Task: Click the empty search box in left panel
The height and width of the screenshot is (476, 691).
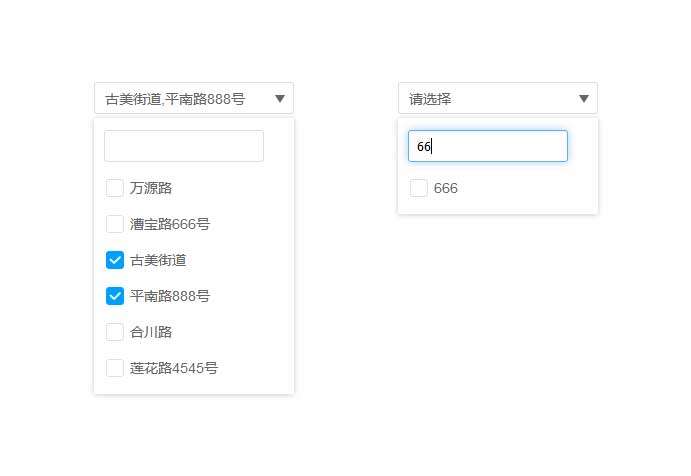Action: pos(184,146)
